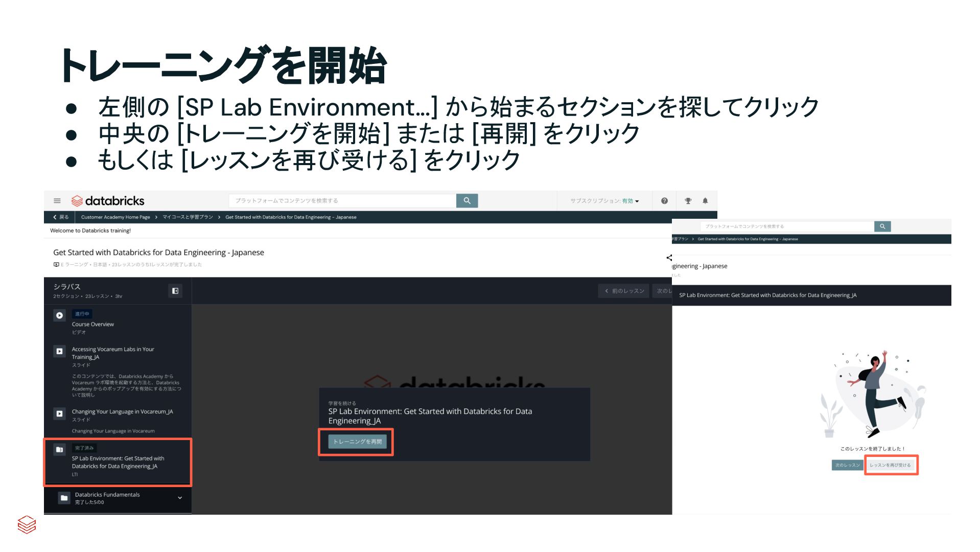Open the hamburger menu beside databricks logo
The height and width of the screenshot is (552, 980).
pos(57,201)
